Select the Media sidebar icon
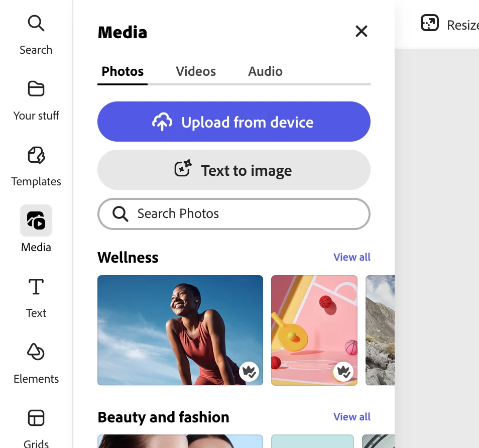The image size is (479, 448). click(36, 220)
